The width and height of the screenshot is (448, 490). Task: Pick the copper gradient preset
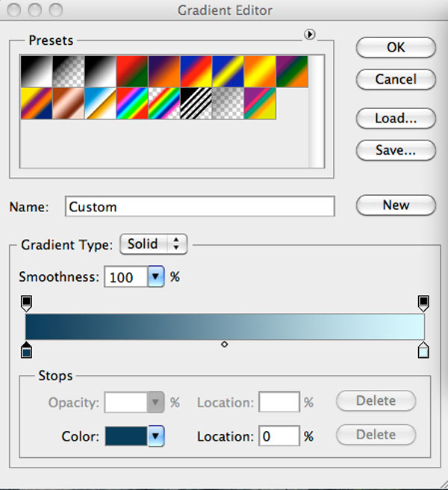68,103
